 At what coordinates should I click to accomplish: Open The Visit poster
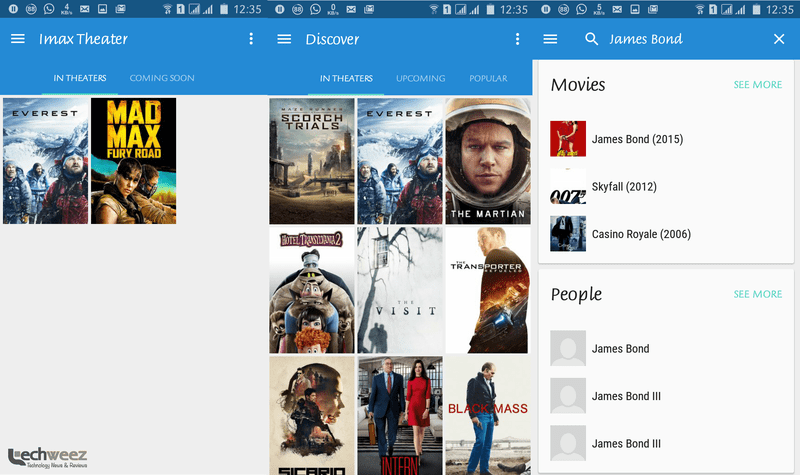tap(400, 290)
